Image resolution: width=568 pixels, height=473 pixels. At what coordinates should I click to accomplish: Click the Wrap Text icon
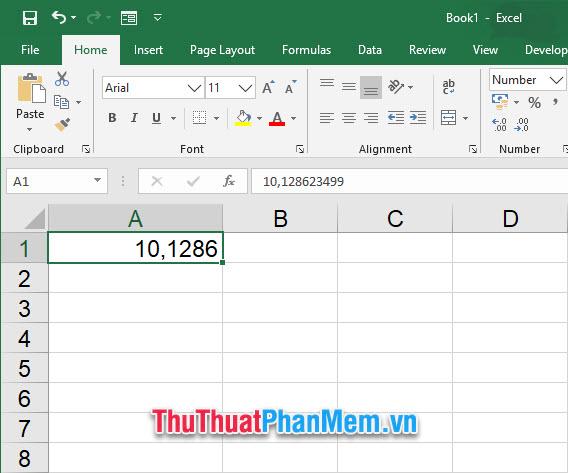point(448,87)
